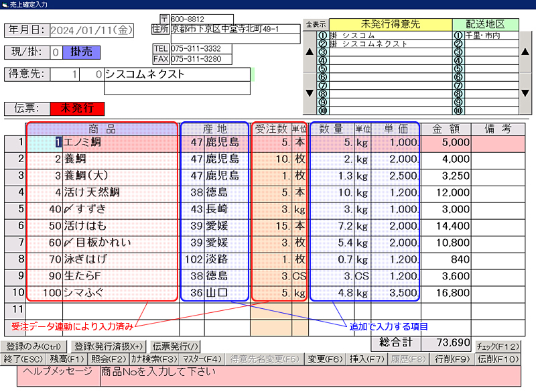Click the 全表示 button above customer list
Viewport: 536px width, 392px height.
tap(315, 25)
